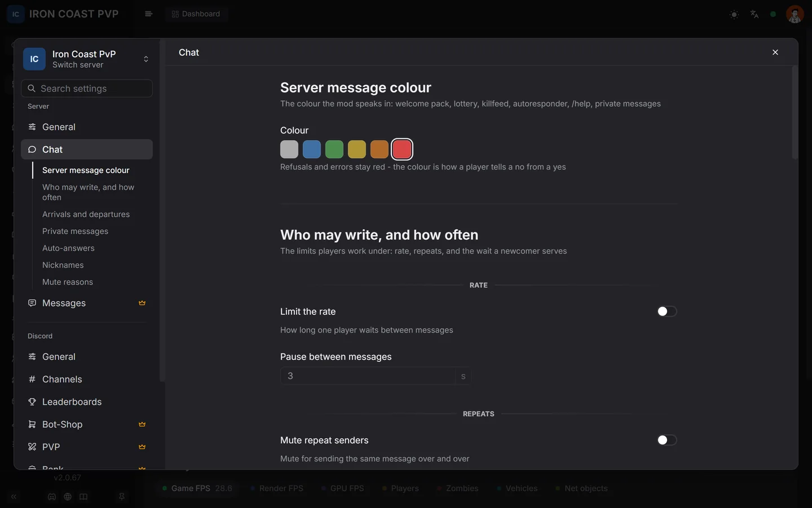
Task: Pick the green colour swatch
Action: pos(334,150)
